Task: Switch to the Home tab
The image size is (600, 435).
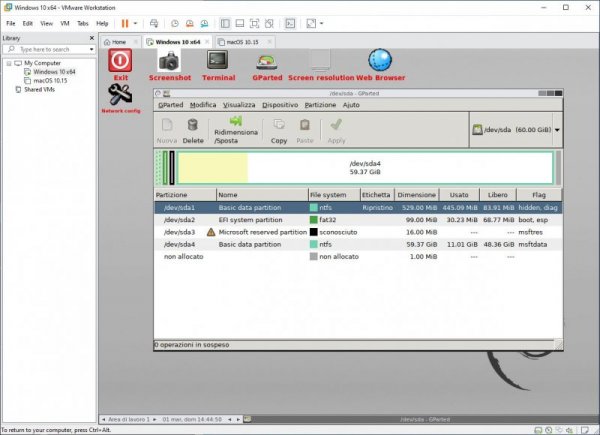Action: click(x=119, y=42)
